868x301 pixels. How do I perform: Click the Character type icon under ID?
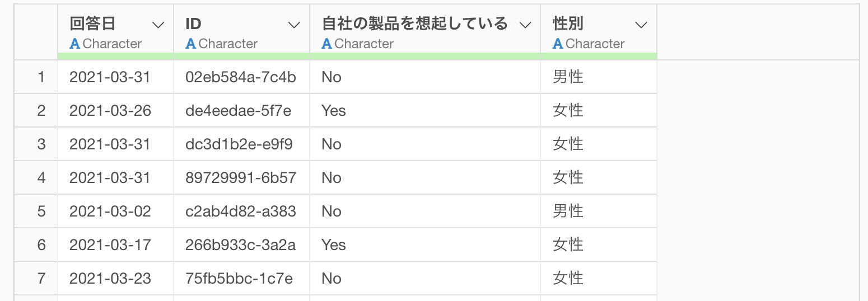(191, 44)
